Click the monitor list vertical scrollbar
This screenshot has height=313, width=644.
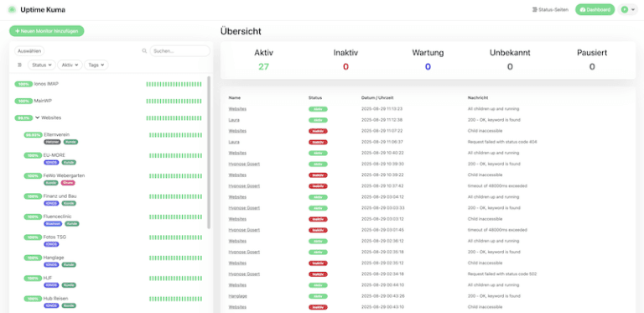point(209,152)
